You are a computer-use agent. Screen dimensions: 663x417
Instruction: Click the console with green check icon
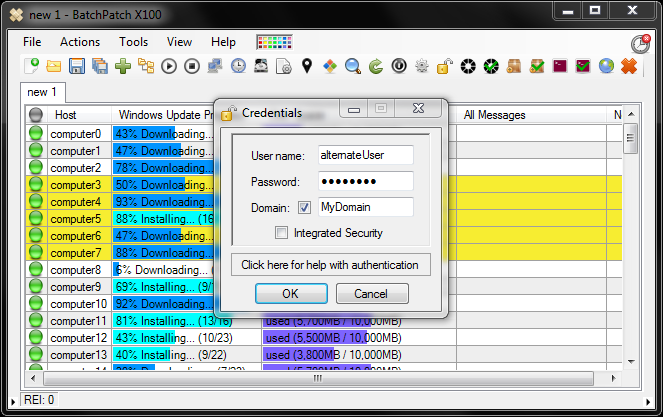583,66
